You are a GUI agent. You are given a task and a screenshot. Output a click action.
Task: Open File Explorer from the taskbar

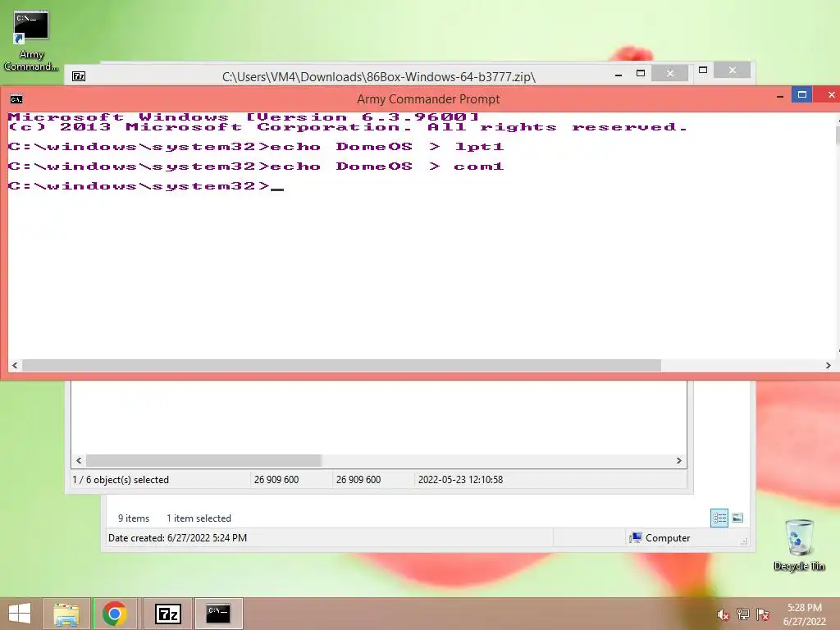click(66, 614)
